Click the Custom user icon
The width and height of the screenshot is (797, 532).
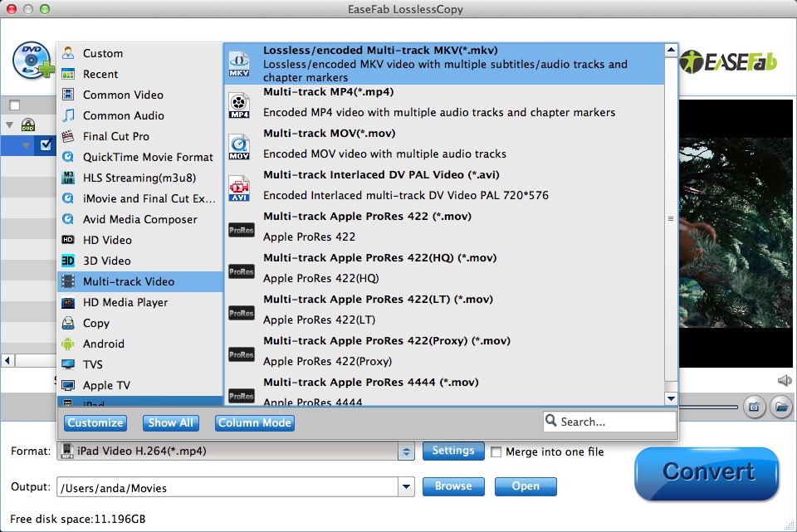[x=67, y=53]
